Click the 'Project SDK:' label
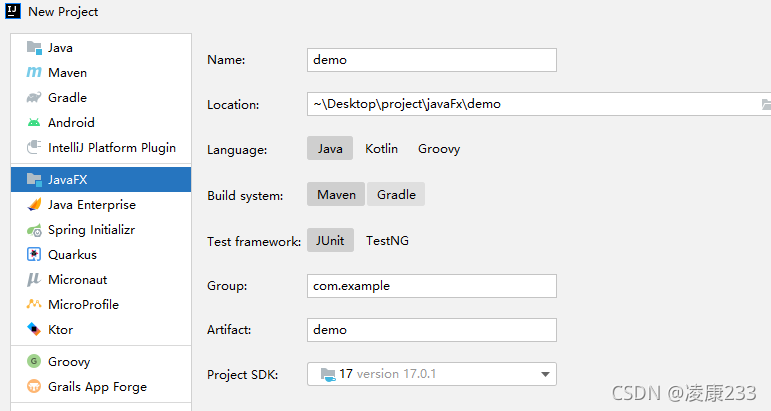 pyautogui.click(x=242, y=375)
